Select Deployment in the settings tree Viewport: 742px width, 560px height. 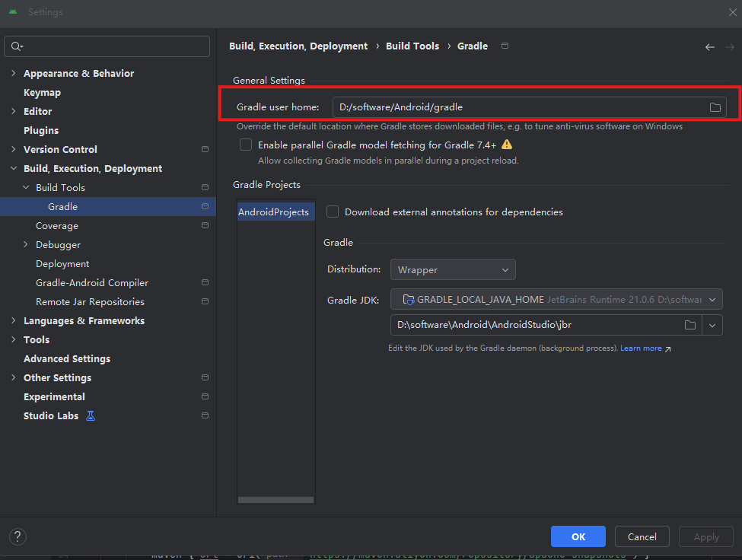(62, 264)
